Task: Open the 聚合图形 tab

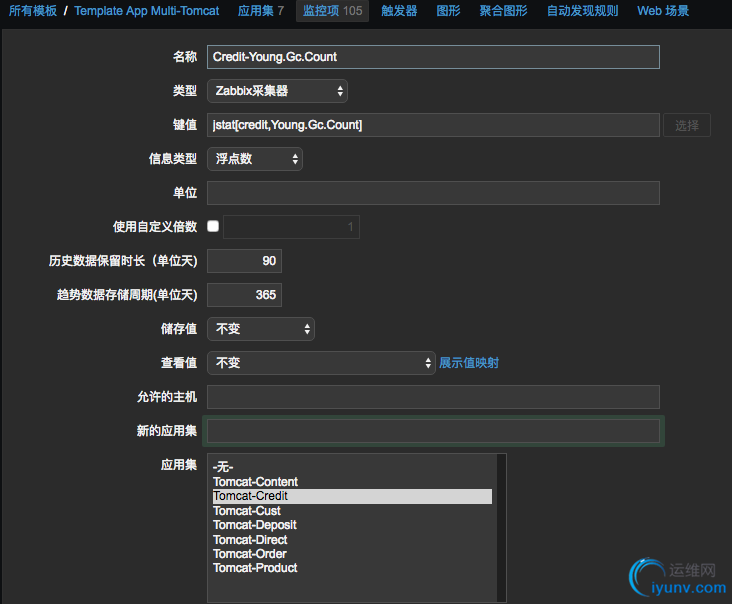Action: 503,11
